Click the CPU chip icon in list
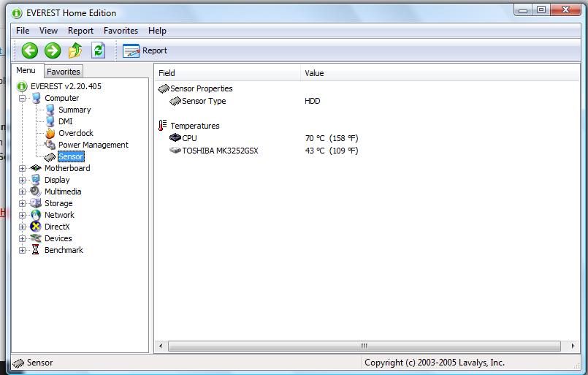The width and height of the screenshot is (588, 375). (175, 137)
